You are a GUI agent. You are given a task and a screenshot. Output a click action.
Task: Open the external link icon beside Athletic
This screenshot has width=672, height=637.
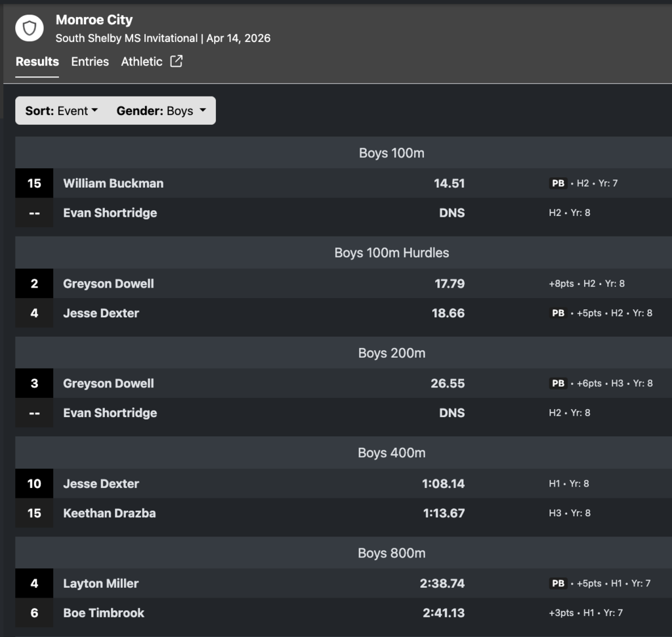coord(176,61)
